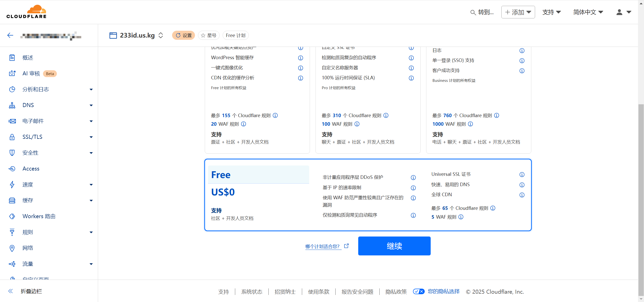This screenshot has height=302, width=644.
Task: Expand the 电子邮件 sidebar section
Action: pyautogui.click(x=91, y=121)
